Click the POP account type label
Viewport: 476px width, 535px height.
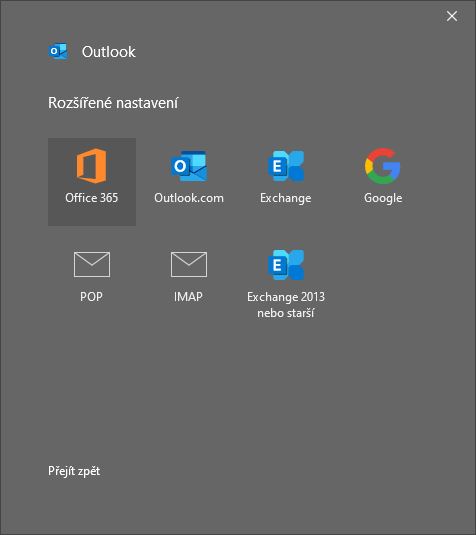91,297
